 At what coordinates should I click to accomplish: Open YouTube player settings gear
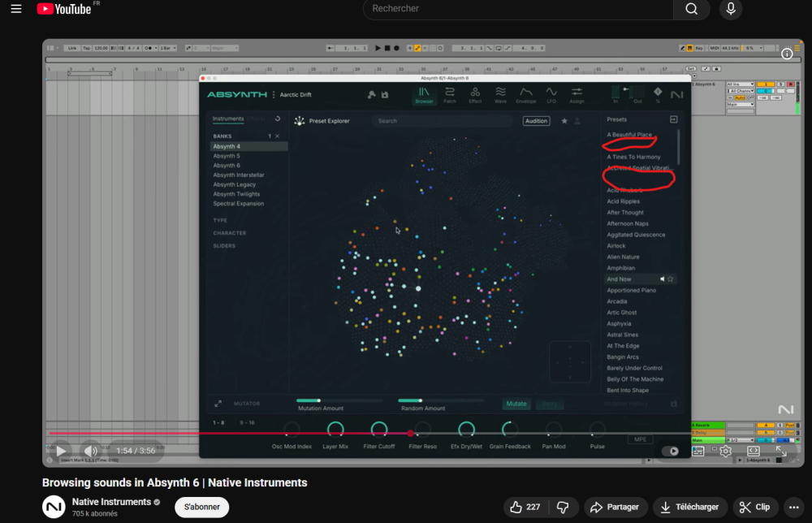point(725,451)
